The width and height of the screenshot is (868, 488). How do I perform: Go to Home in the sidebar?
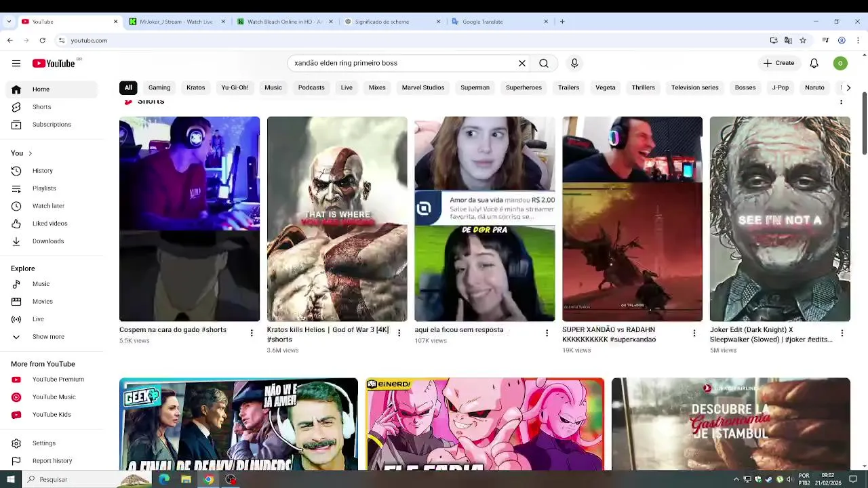pyautogui.click(x=50, y=89)
